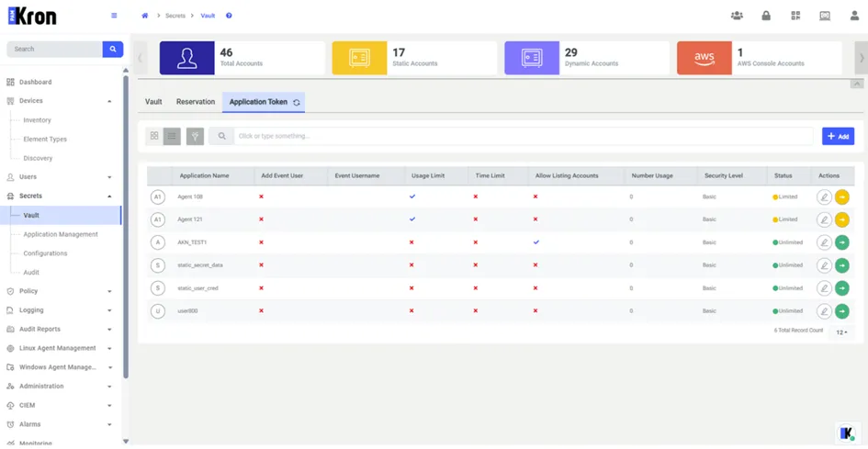The image size is (868, 449).
Task: Sort by the Application Name column header
Action: (x=204, y=175)
